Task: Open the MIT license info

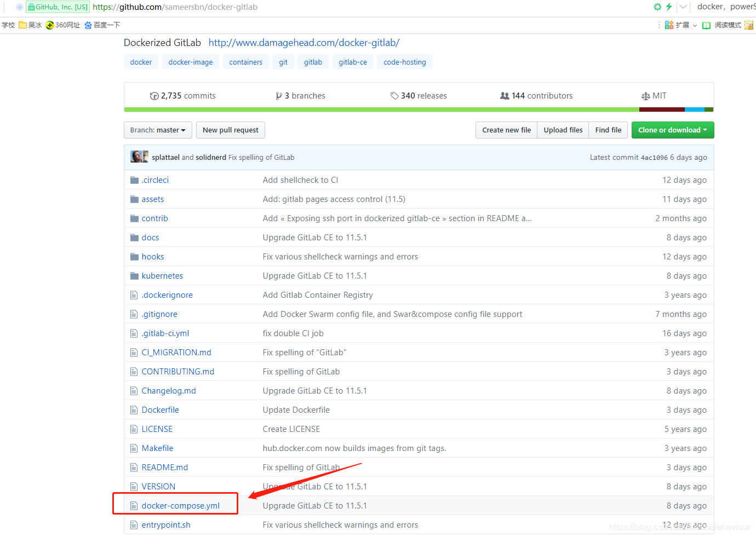Action: click(x=654, y=96)
